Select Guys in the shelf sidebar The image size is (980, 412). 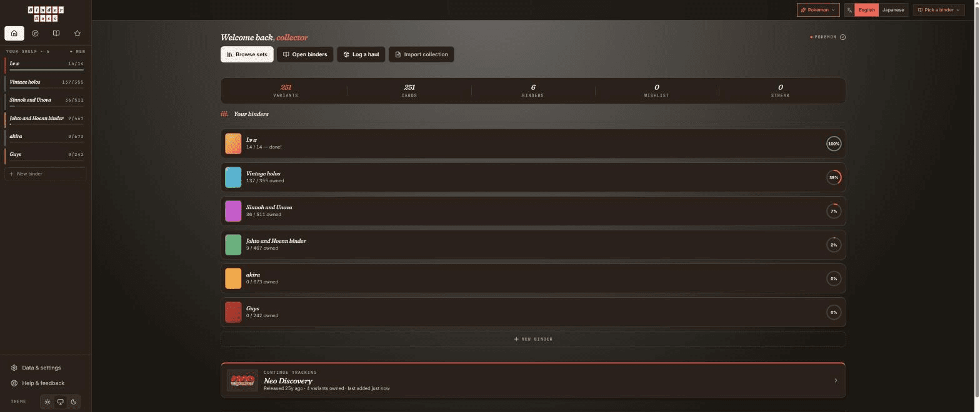pos(46,155)
